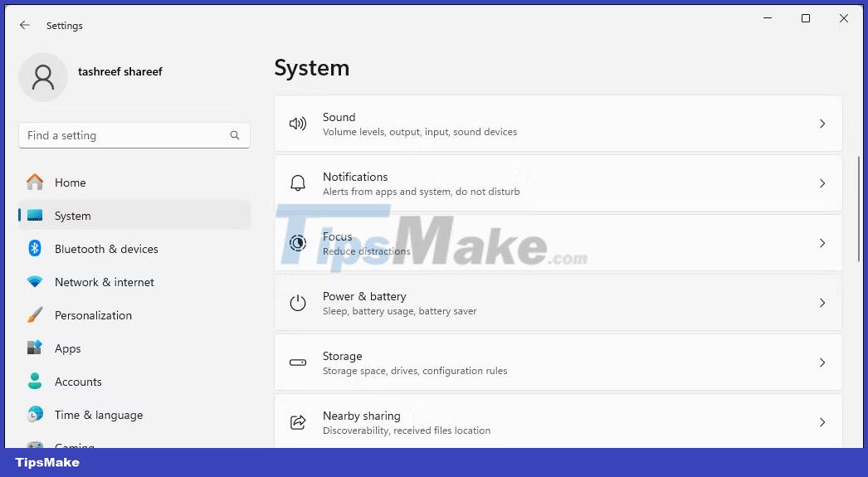Click the Accounts person icon

click(35, 381)
